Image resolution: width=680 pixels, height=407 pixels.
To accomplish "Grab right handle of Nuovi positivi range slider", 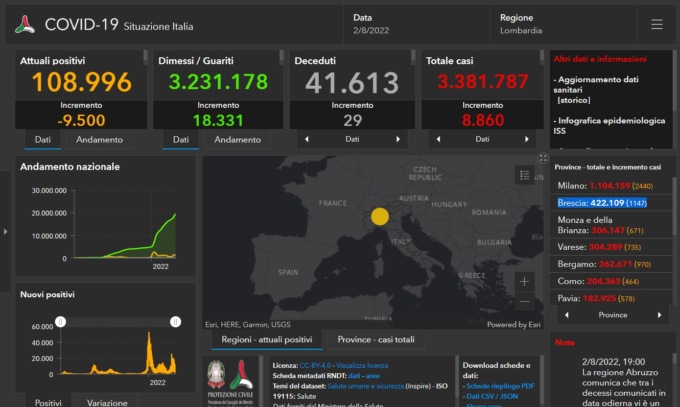I will (x=175, y=322).
